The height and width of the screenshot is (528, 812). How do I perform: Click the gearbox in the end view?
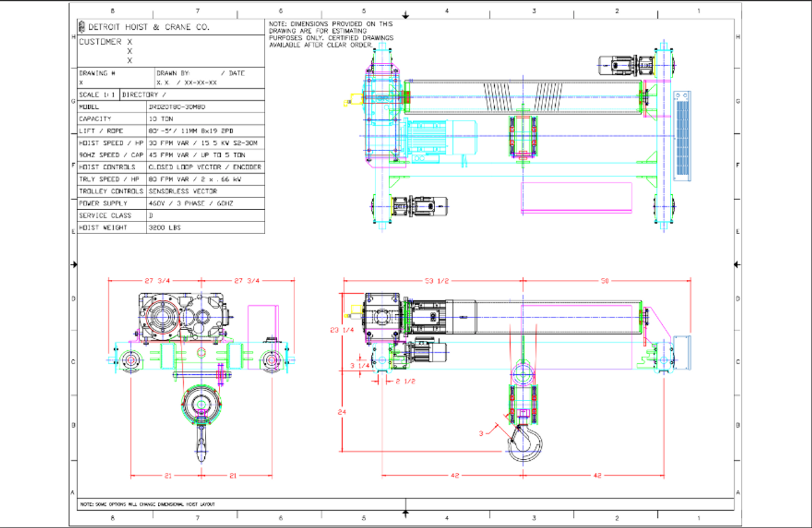[183, 315]
